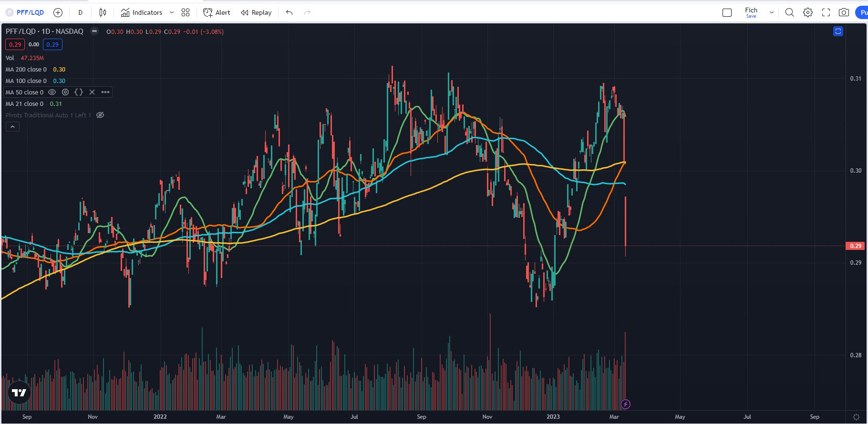Show the hidden Pivots Traditional indicator

tap(100, 115)
